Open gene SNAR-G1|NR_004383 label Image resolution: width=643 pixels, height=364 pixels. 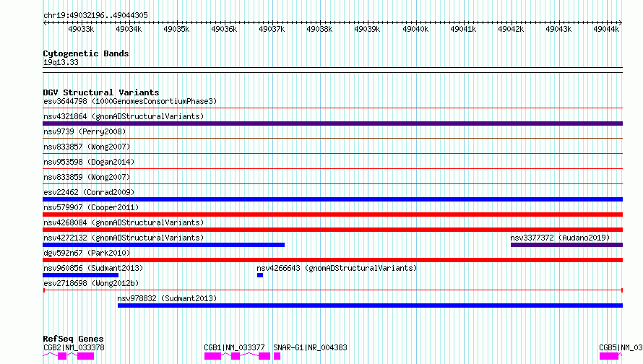pos(310,347)
